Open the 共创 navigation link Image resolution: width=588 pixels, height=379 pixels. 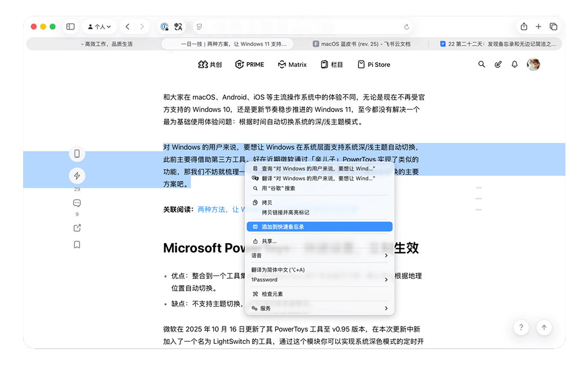pos(210,64)
